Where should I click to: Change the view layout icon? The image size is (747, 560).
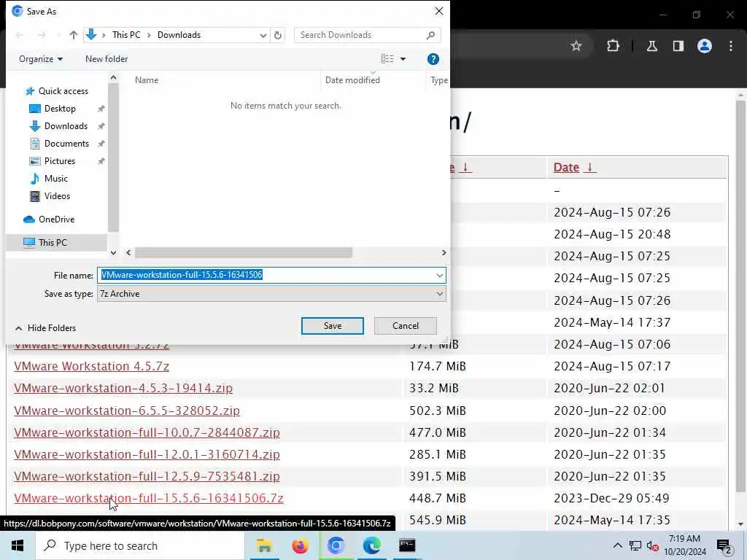(387, 58)
